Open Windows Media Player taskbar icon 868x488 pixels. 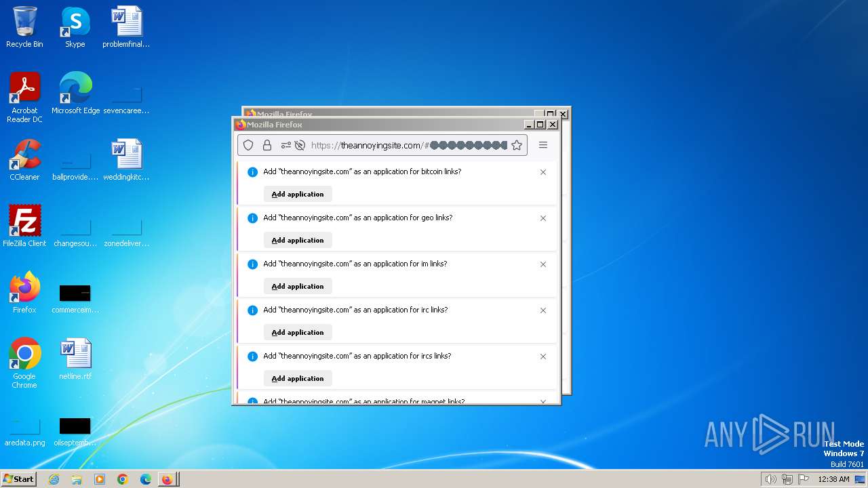coord(100,479)
